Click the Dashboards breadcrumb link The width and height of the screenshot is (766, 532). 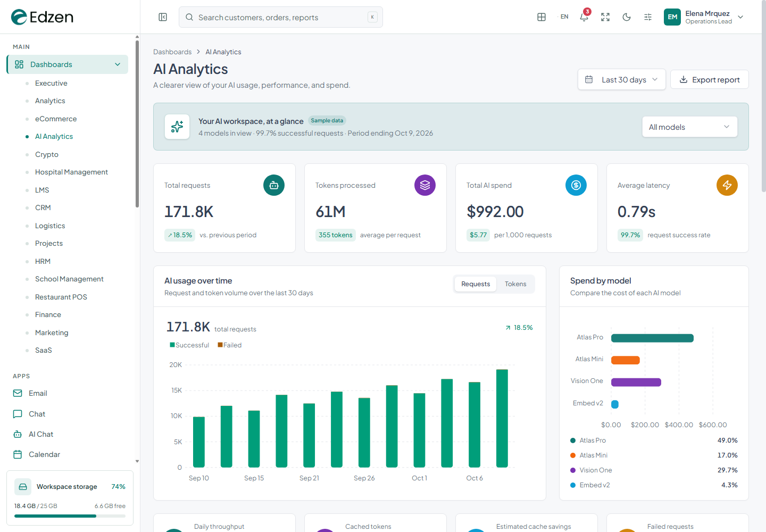[172, 52]
